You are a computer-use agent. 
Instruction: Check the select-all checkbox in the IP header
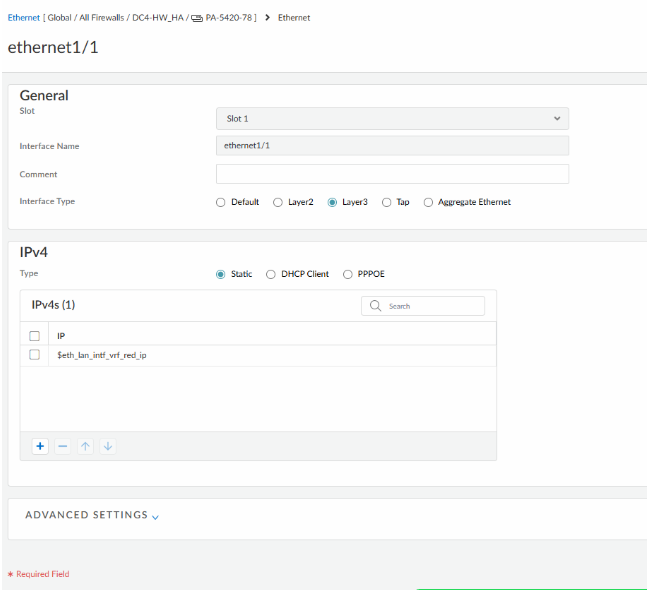(x=35, y=336)
